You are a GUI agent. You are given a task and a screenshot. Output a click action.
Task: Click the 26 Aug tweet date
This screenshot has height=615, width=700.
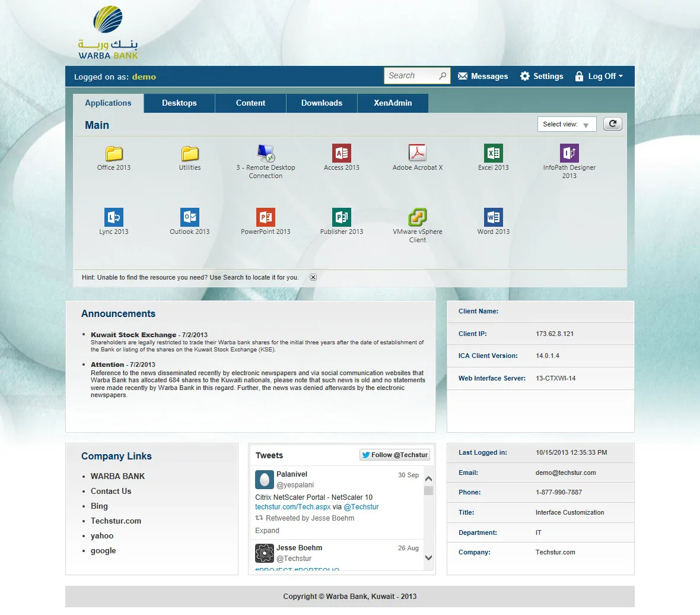coord(409,548)
